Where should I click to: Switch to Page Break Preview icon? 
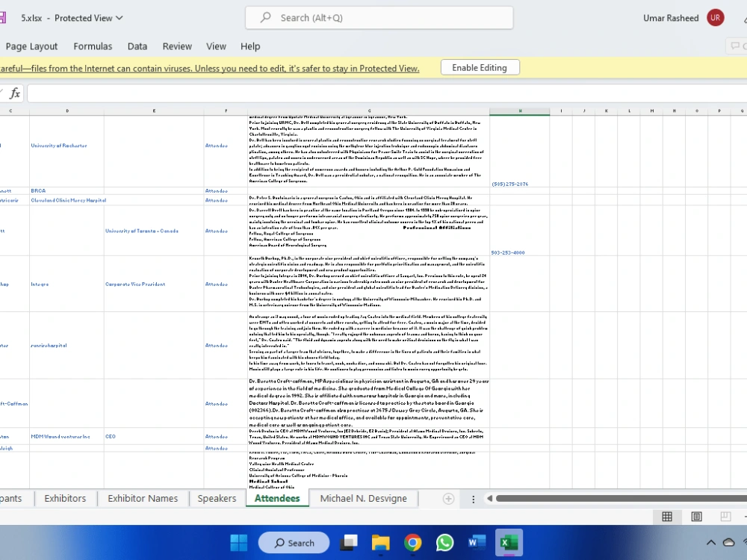pyautogui.click(x=725, y=516)
